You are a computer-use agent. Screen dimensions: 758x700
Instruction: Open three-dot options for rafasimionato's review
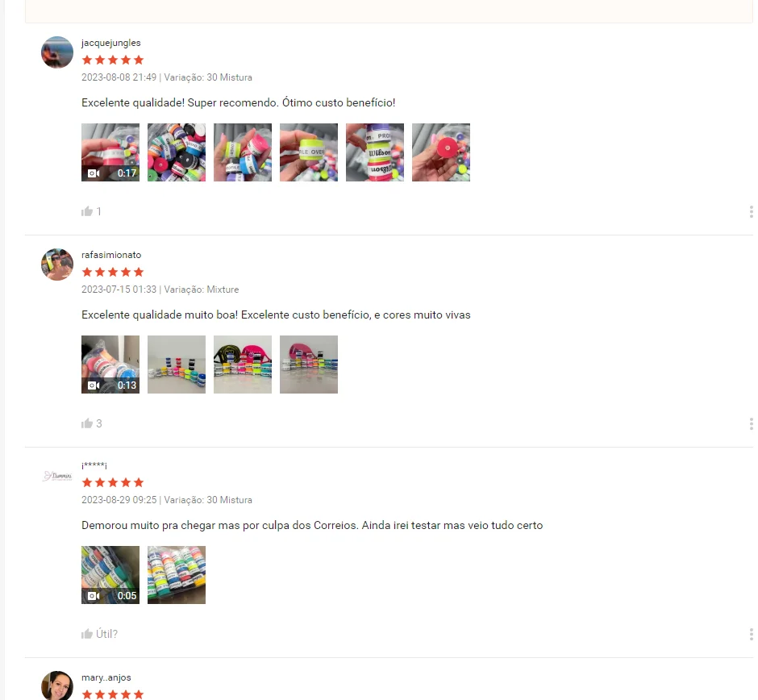point(751,423)
